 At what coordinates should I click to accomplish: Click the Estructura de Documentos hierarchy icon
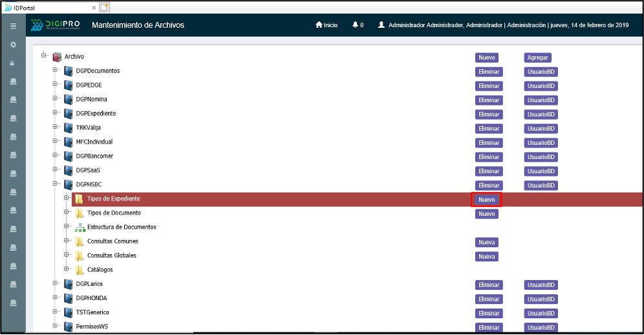coord(80,227)
